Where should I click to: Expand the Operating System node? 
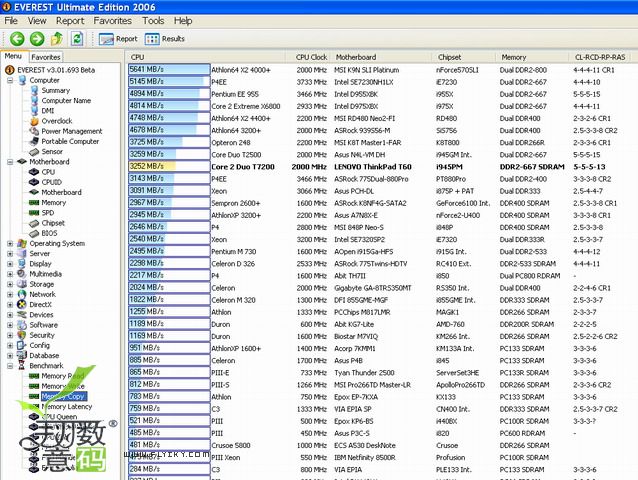(10, 243)
